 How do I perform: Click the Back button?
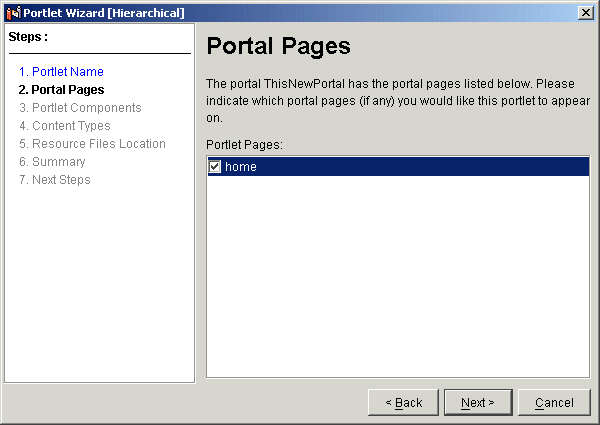click(403, 402)
